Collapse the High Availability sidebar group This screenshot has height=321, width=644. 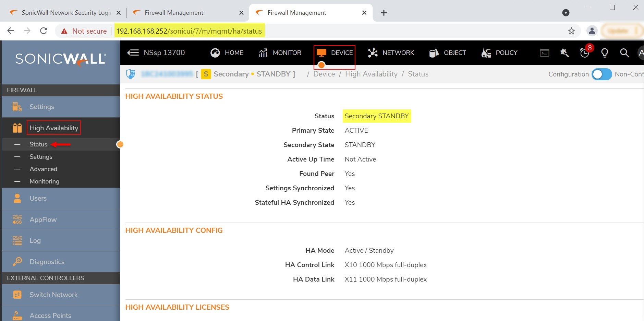(54, 128)
